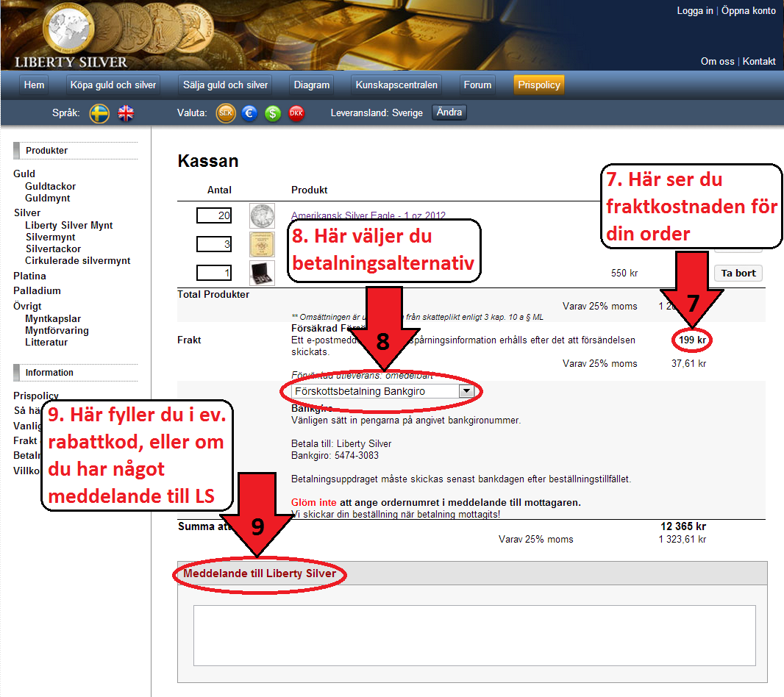Open Kunskapscentralen menu item
The height and width of the screenshot is (697, 784).
(396, 85)
